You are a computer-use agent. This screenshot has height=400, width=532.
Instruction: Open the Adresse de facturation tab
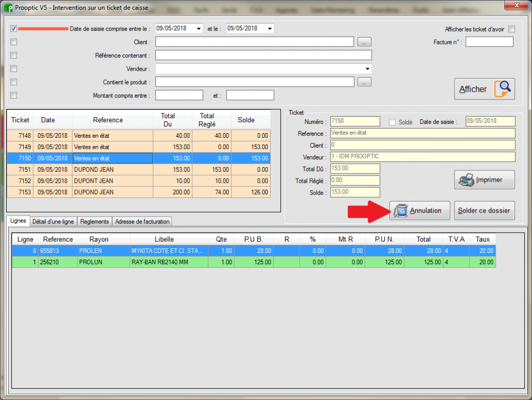pos(142,221)
